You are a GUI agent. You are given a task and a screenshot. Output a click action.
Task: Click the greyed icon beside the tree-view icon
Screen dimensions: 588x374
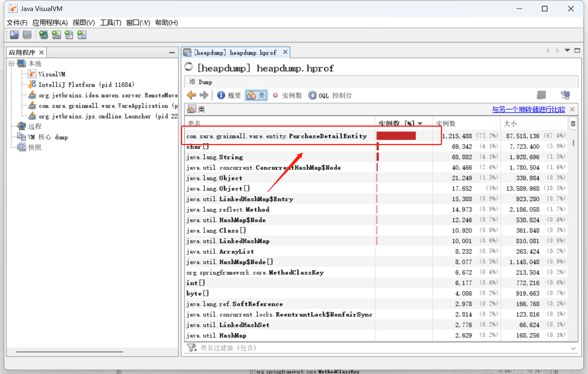[x=541, y=95]
